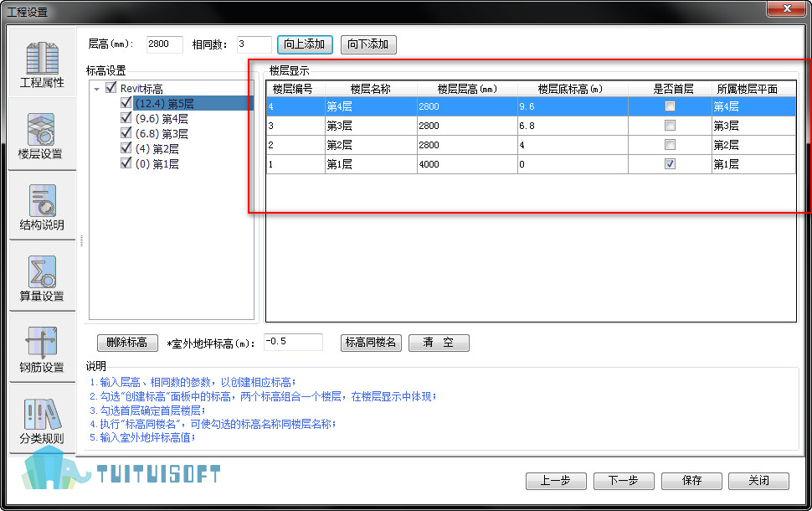Click the 保存 button
The width and height of the screenshot is (812, 511).
pos(691,481)
